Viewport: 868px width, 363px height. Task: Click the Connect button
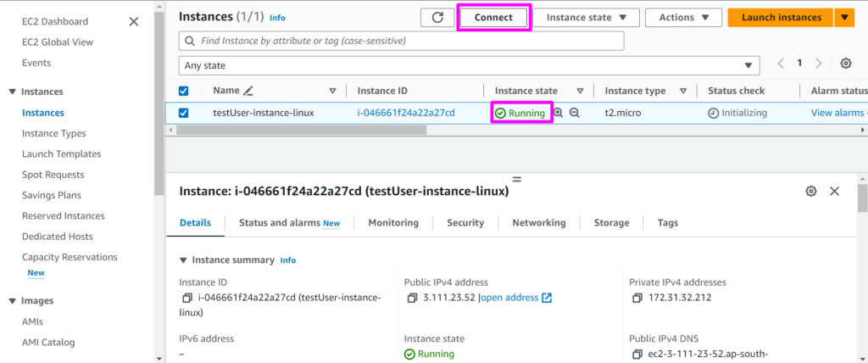(493, 17)
